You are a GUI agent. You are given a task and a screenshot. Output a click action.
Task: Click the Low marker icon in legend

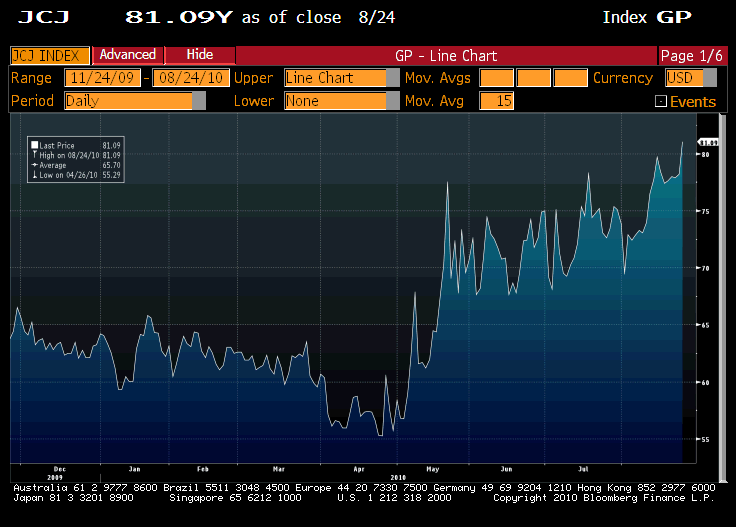34,174
